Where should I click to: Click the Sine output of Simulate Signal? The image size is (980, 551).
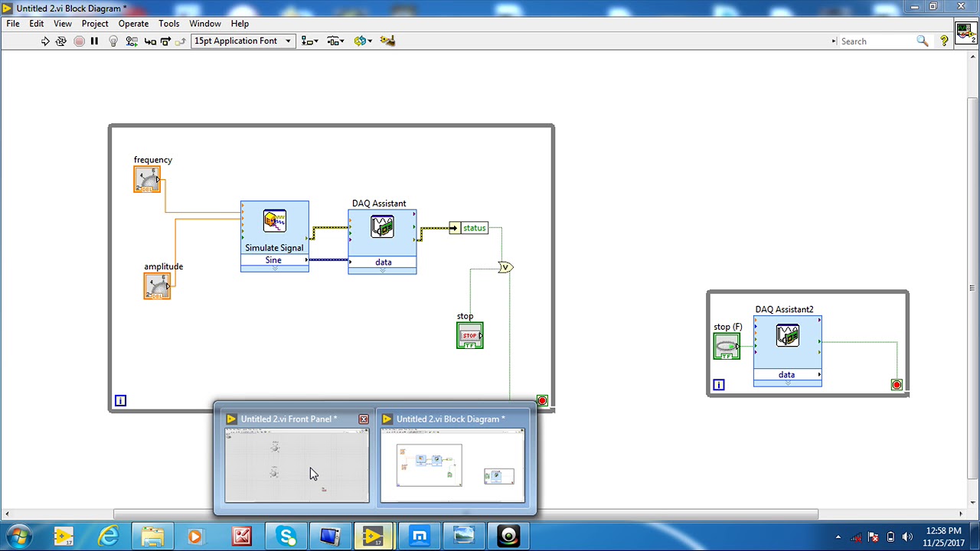pyautogui.click(x=274, y=260)
